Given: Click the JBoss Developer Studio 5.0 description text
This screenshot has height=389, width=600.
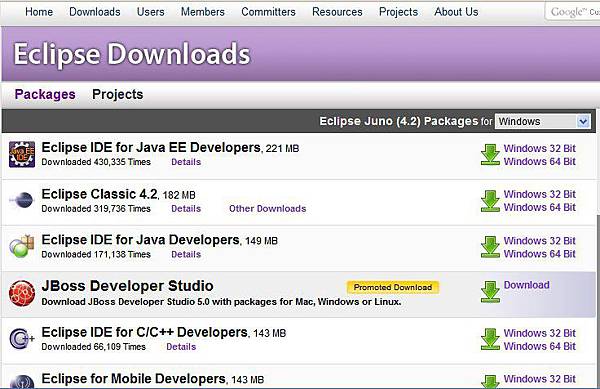Looking at the screenshot, I should point(221,302).
